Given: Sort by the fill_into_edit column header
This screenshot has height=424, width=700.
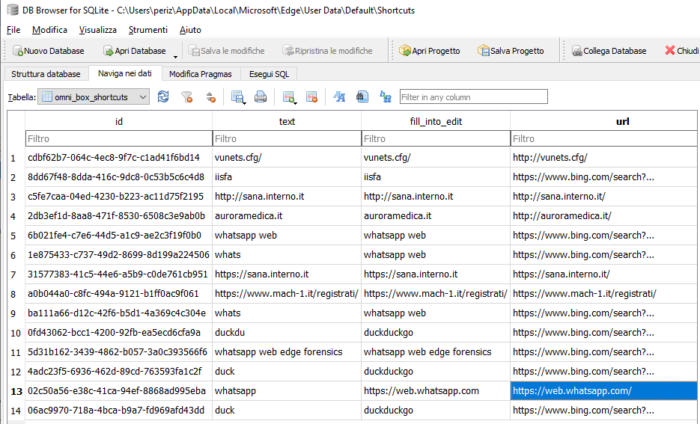Looking at the screenshot, I should click(436, 121).
